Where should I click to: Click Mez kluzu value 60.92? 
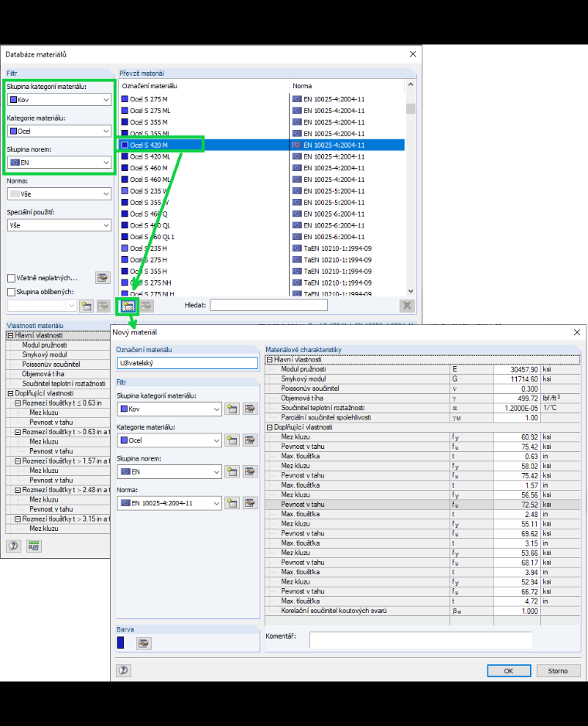click(517, 437)
